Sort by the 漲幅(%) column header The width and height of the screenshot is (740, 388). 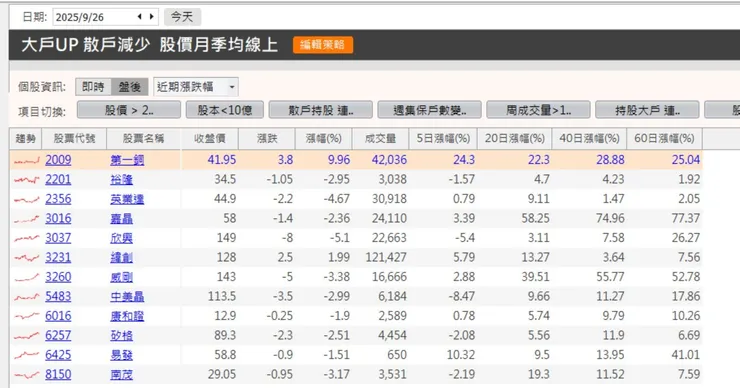(324, 139)
